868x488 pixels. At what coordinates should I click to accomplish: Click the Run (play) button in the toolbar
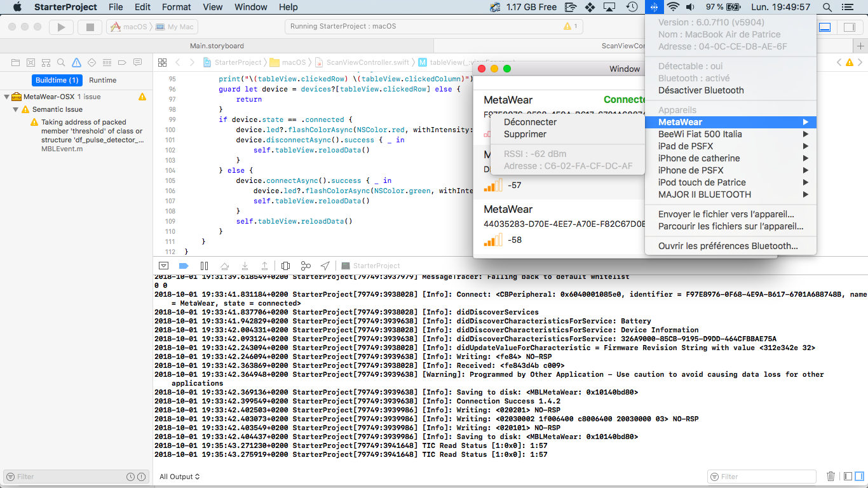(61, 27)
